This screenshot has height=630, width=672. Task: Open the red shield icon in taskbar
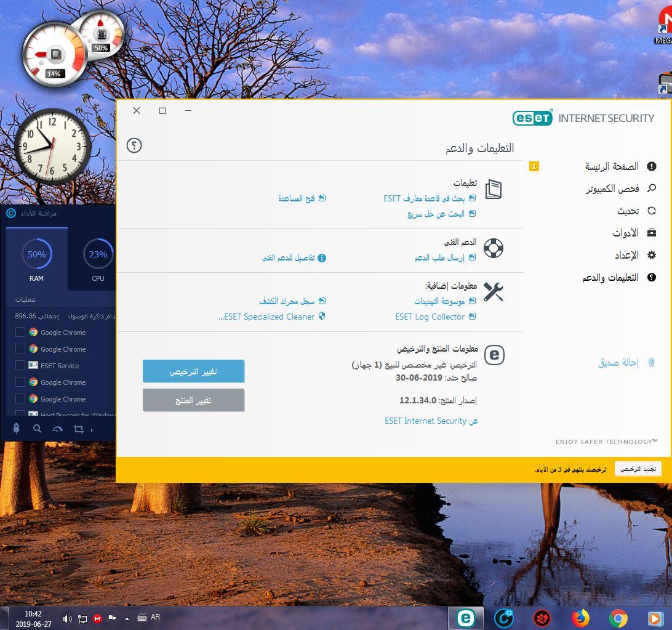(x=542, y=618)
